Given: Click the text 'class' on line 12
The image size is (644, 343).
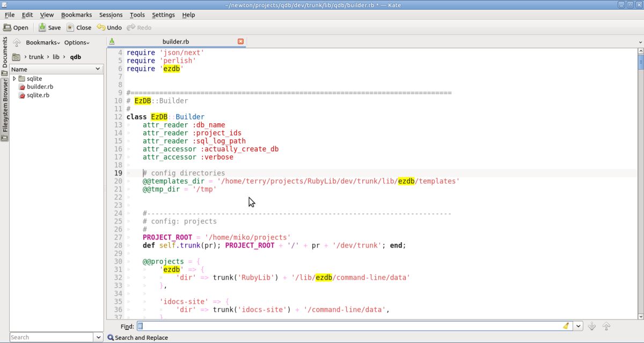Looking at the screenshot, I should 136,117.
